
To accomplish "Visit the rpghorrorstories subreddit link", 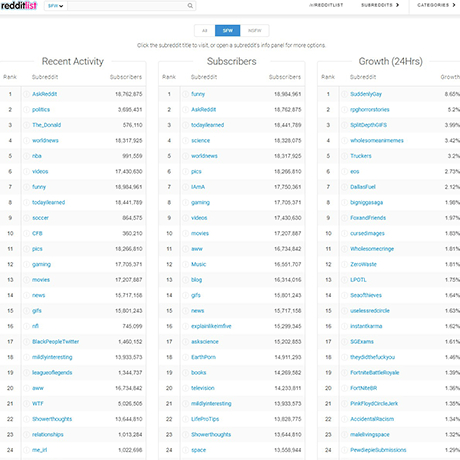I will (x=370, y=110).
